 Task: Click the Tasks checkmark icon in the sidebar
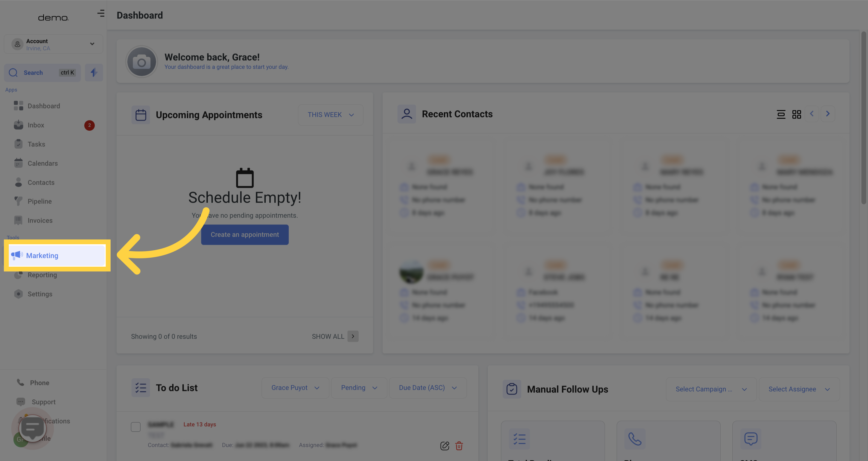point(19,144)
